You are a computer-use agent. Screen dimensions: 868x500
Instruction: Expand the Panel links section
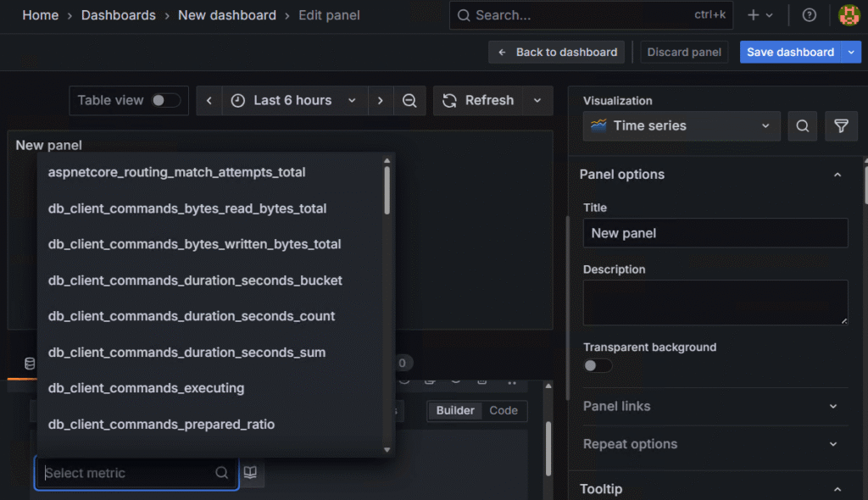tap(715, 407)
